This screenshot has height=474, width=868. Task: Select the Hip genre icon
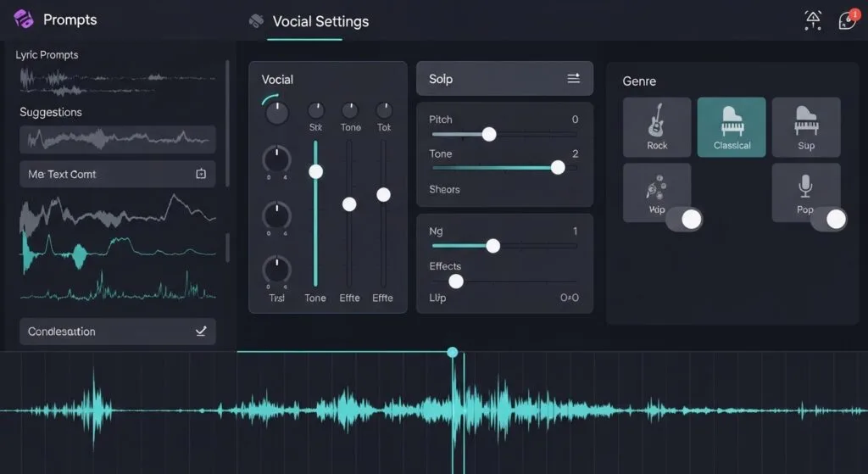coord(657,192)
